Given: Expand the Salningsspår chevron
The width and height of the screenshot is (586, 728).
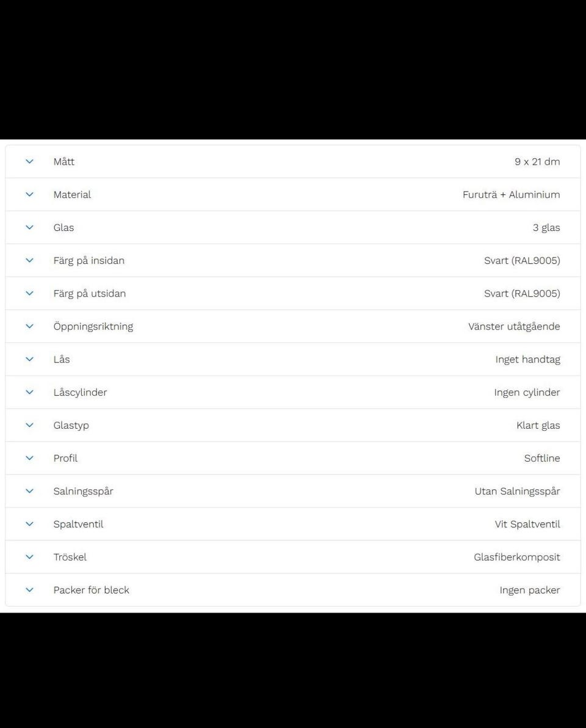Looking at the screenshot, I should [29, 492].
